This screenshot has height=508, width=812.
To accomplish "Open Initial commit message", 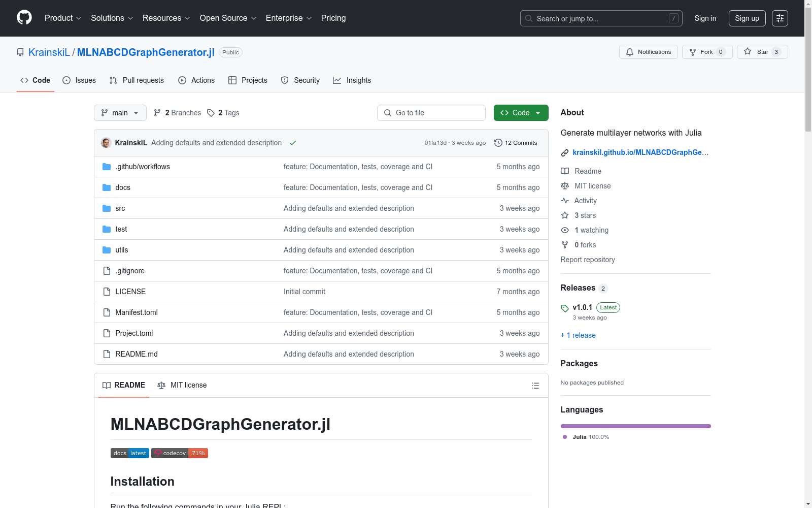I will [304, 292].
